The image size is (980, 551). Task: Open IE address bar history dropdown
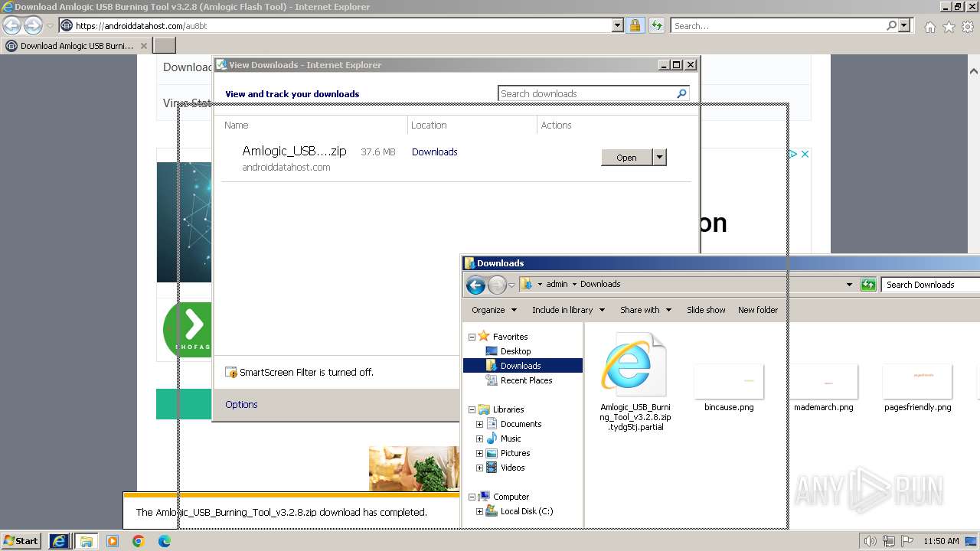click(x=618, y=25)
